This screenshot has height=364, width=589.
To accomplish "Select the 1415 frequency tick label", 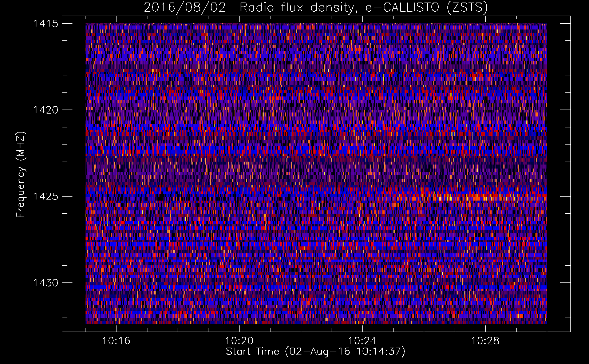I will pos(46,24).
